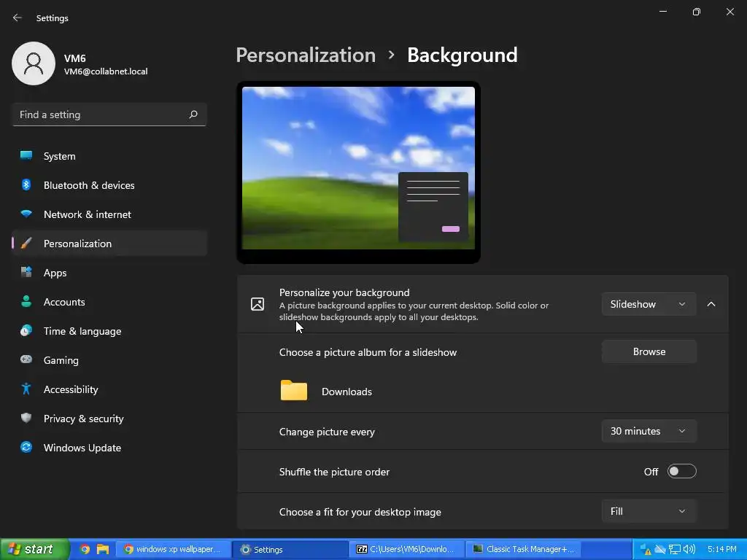The image size is (747, 560).
Task: Select the Downloads folder icon
Action: tap(294, 391)
